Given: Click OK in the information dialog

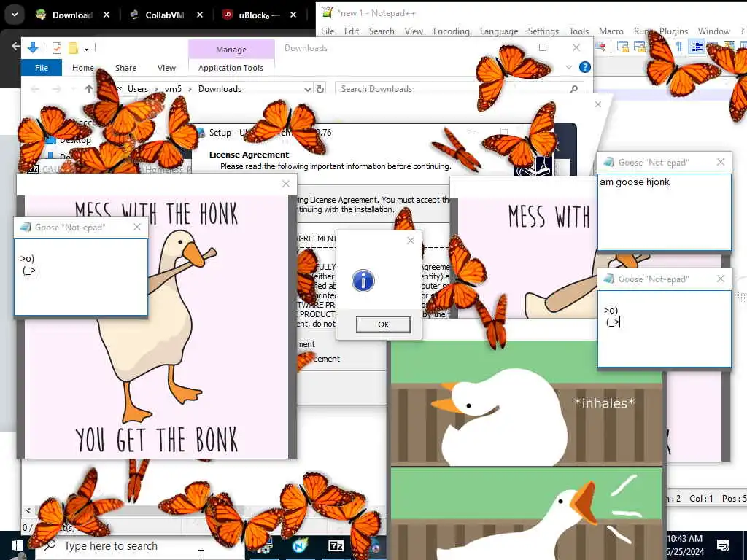Looking at the screenshot, I should [383, 324].
